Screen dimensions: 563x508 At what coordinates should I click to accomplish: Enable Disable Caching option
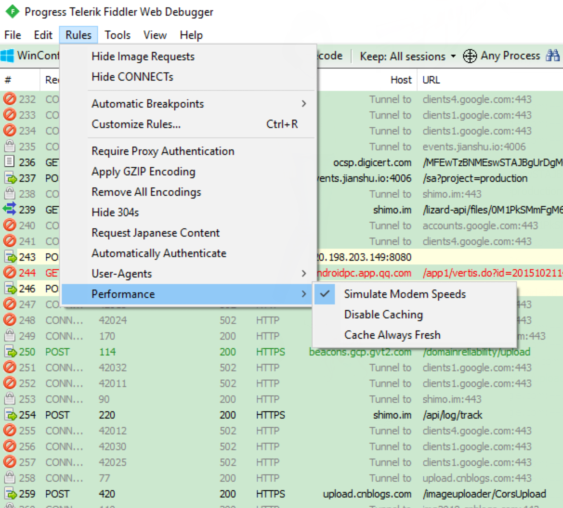[415, 314]
